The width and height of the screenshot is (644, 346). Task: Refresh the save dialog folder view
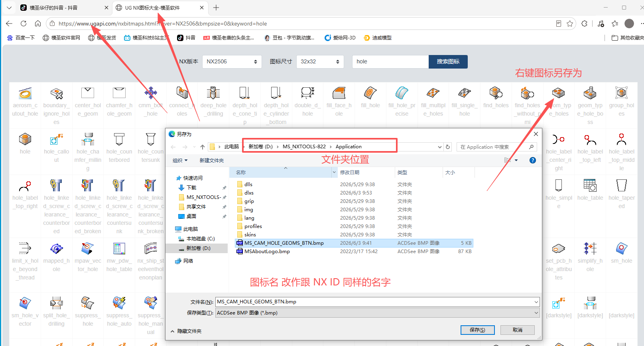[448, 147]
